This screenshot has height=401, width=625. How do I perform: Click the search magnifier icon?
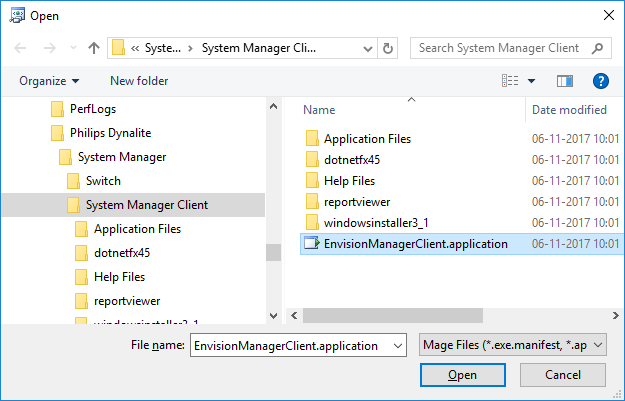[597, 48]
